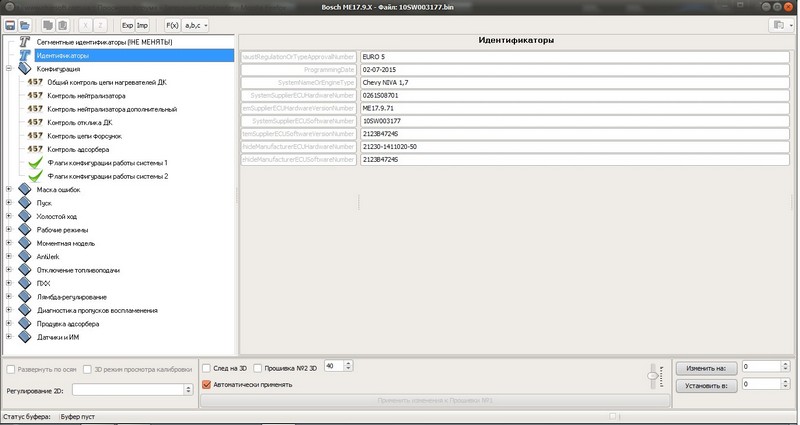Click the layout icon at the top right

(779, 24)
